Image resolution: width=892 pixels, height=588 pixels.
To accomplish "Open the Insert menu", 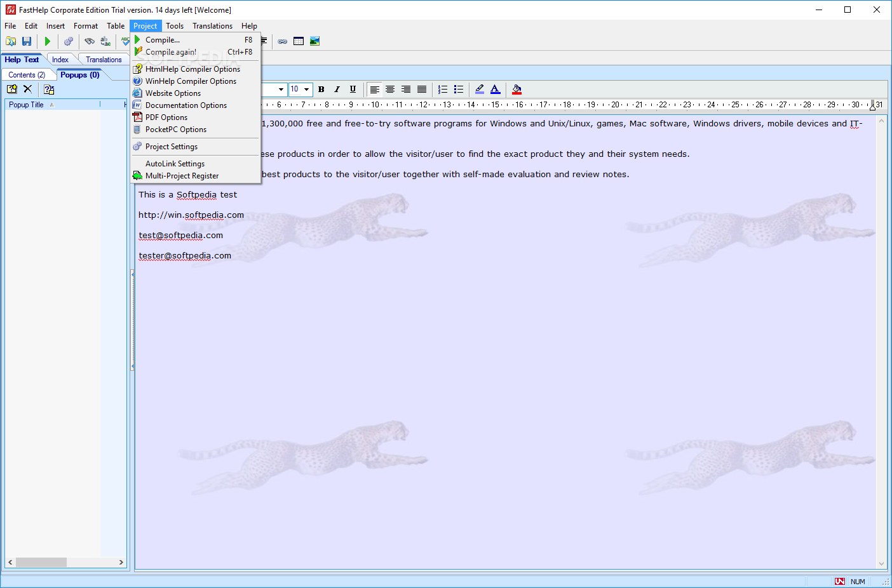I will (x=55, y=26).
